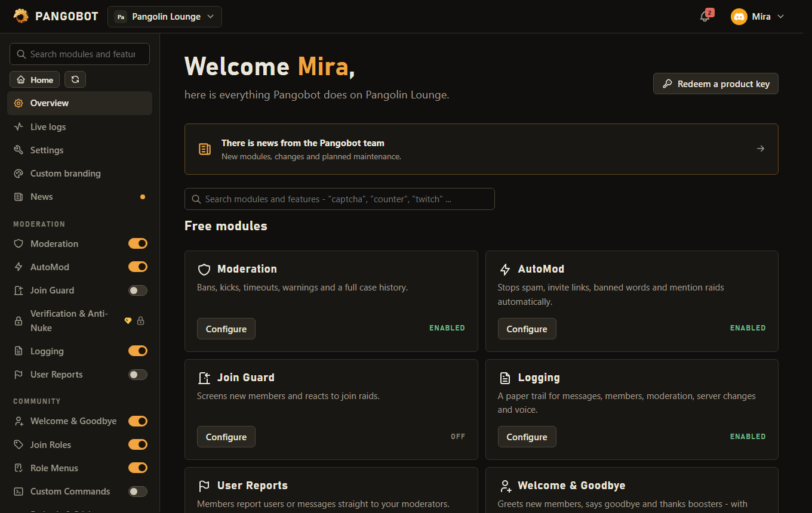Configure the Join Guard module
This screenshot has height=513, width=812.
pos(226,437)
